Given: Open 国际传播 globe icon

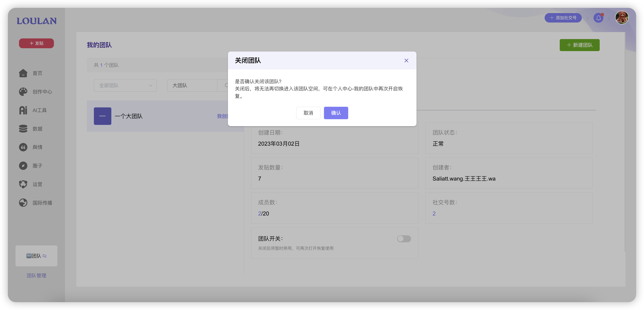Looking at the screenshot, I should tap(23, 203).
